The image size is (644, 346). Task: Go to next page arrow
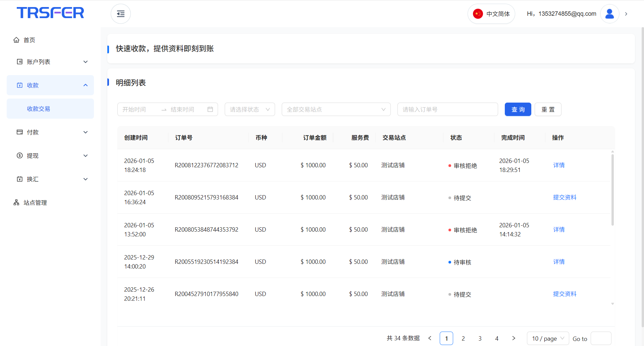tap(514, 338)
